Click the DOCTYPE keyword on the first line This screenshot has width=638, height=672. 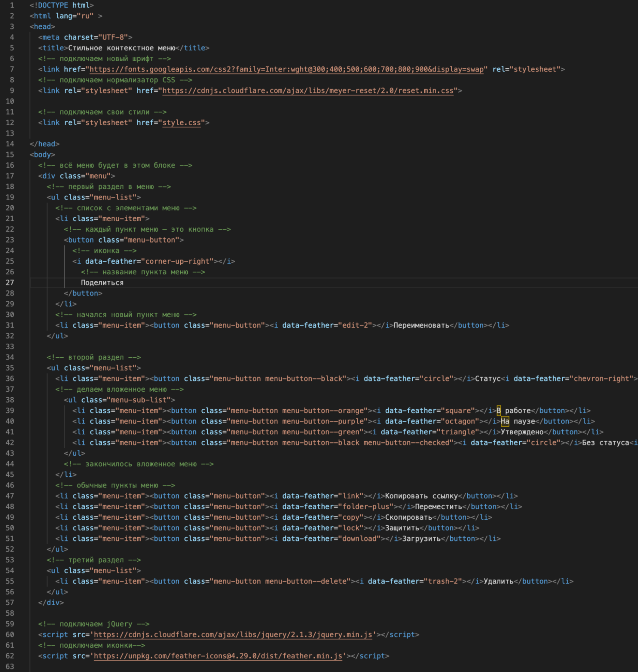53,5
